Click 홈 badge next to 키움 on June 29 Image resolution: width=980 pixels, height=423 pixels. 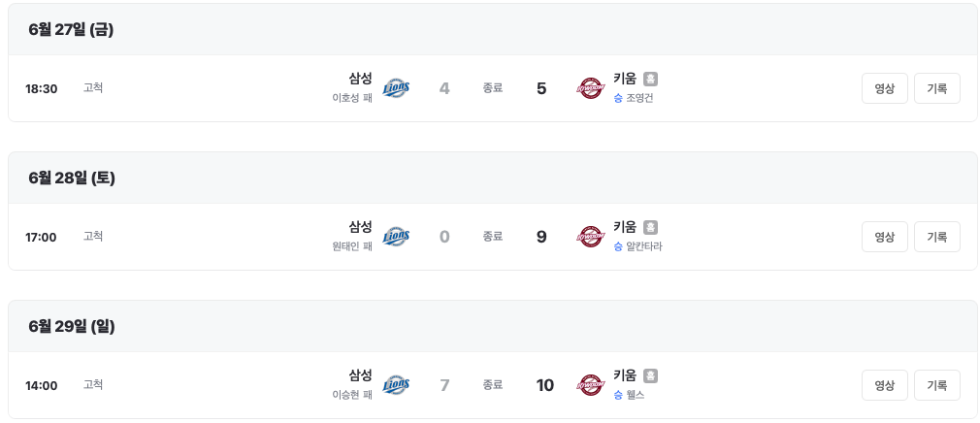[651, 375]
